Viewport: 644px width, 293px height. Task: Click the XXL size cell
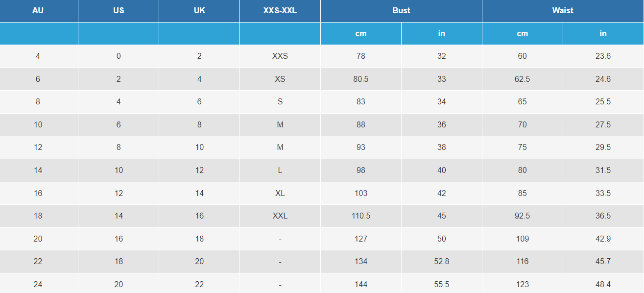coord(280,216)
